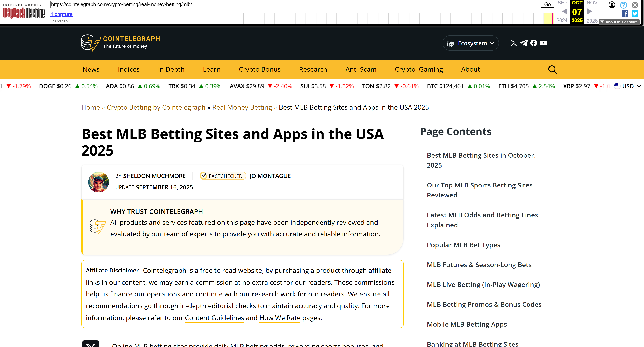Image resolution: width=644 pixels, height=347 pixels.
Task: Open the Crypto Bonus menu
Action: tap(260, 69)
